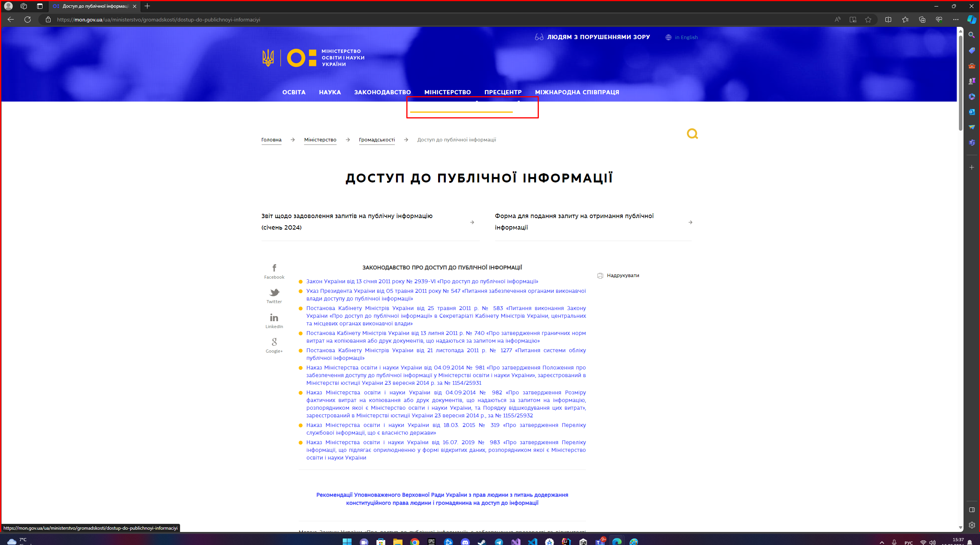Screen dimensions: 980x545
Task: Open ЗАКОНОДАВСТВО menu item
Action: click(382, 92)
